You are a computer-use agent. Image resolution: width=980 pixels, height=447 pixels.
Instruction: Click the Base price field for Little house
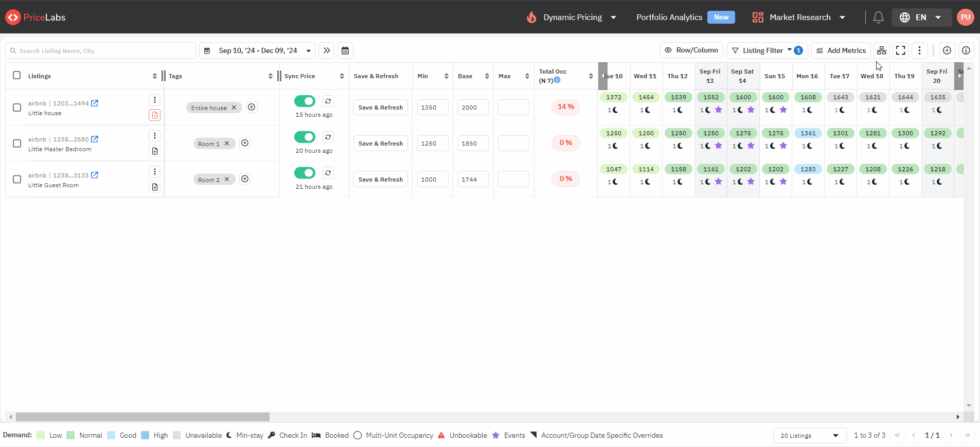tap(473, 108)
